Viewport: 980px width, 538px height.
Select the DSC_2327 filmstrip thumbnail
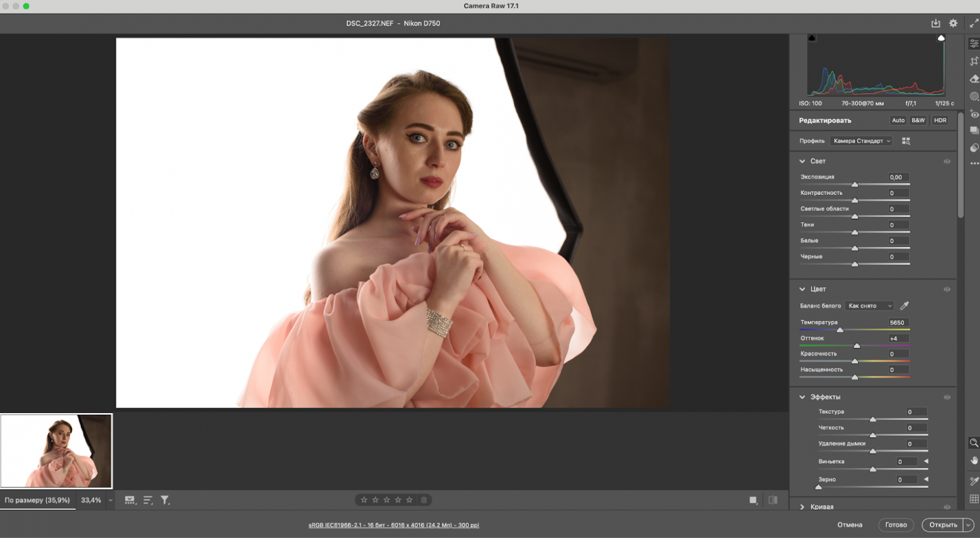(57, 451)
